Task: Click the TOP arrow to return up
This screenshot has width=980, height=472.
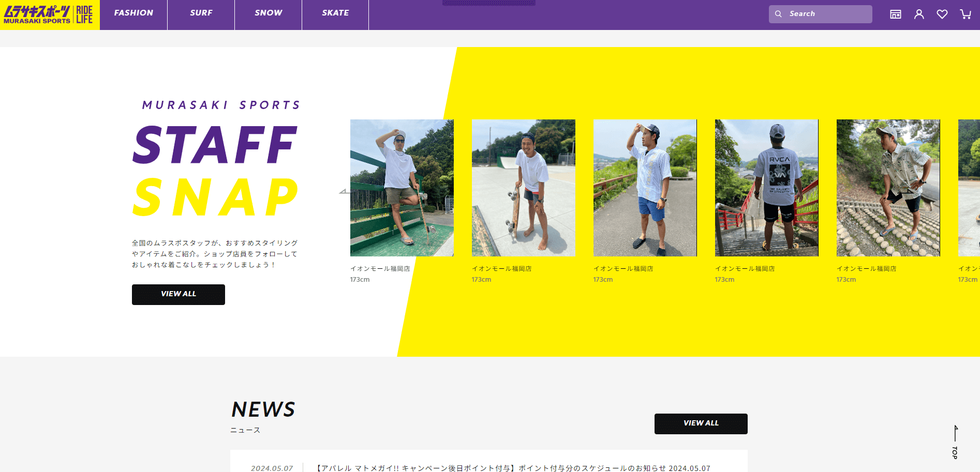Action: (955, 442)
